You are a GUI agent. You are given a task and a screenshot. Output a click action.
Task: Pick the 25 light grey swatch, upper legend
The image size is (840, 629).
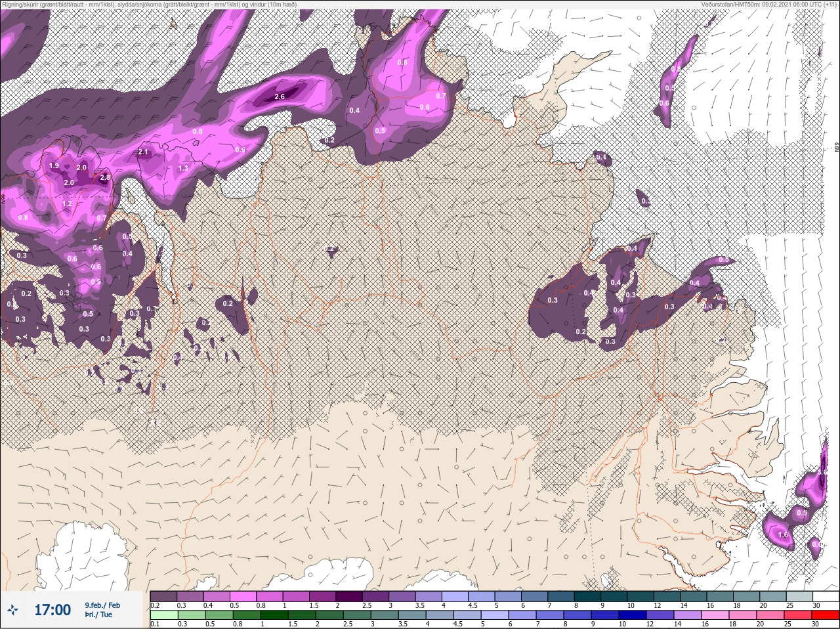point(800,596)
